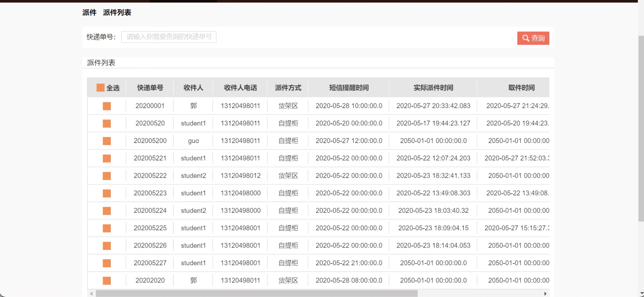This screenshot has width=644, height=297.
Task: Switch to the 派件列表 tab
Action: point(117,13)
